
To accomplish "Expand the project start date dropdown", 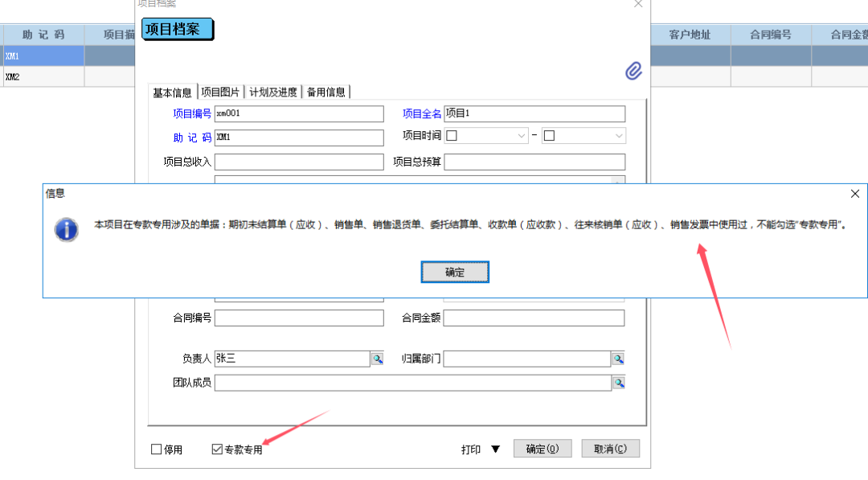I will pyautogui.click(x=521, y=136).
